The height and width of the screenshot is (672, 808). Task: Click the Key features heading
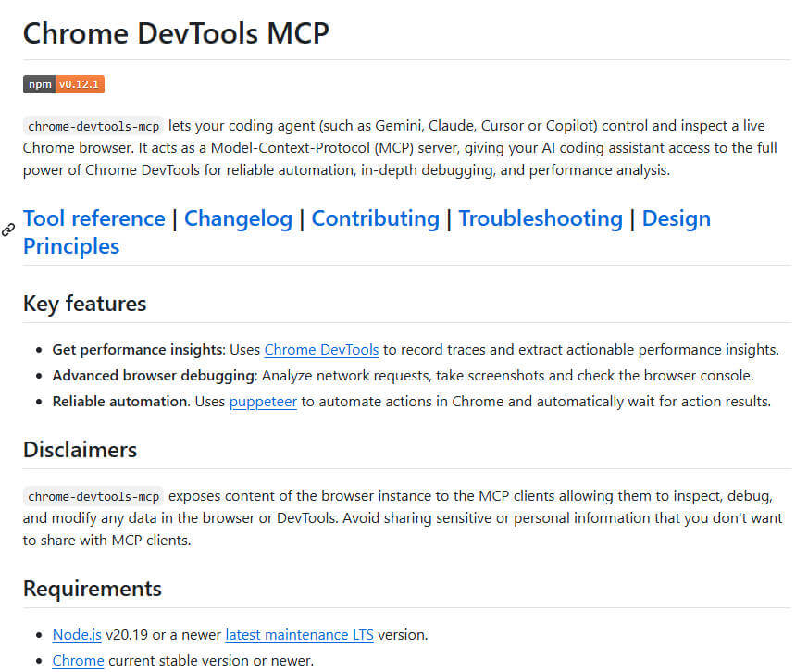pos(84,304)
